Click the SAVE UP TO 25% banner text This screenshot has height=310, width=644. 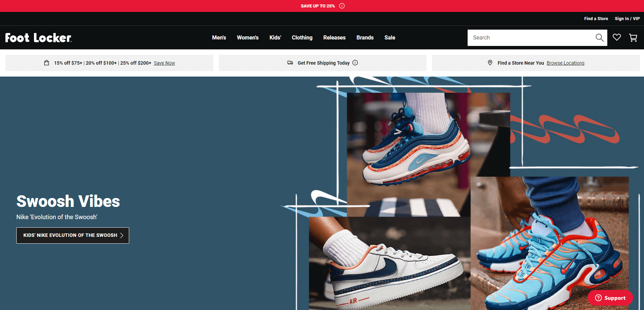pos(318,6)
